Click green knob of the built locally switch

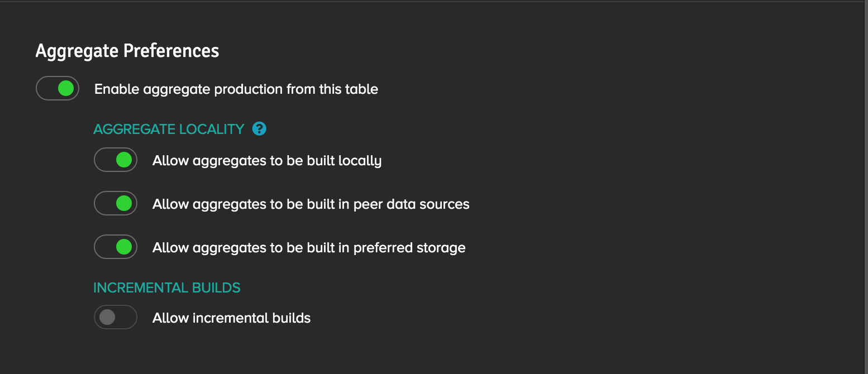124,160
